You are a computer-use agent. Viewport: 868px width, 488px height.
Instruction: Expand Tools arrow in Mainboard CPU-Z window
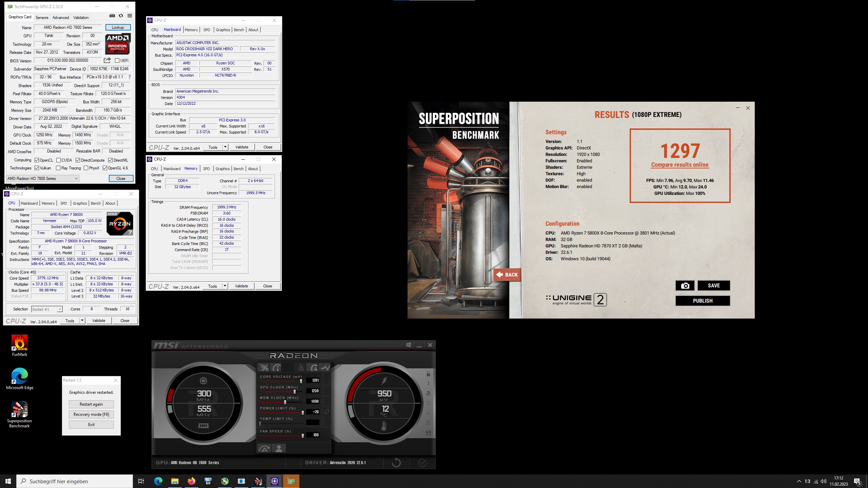point(225,147)
